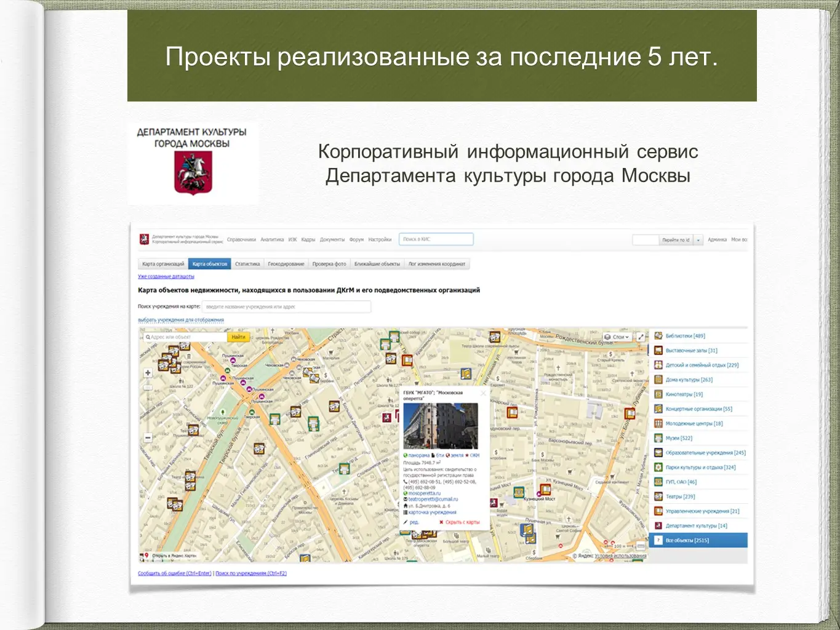Click the Перейти по id button
The width and height of the screenshot is (840, 630).
pos(676,240)
